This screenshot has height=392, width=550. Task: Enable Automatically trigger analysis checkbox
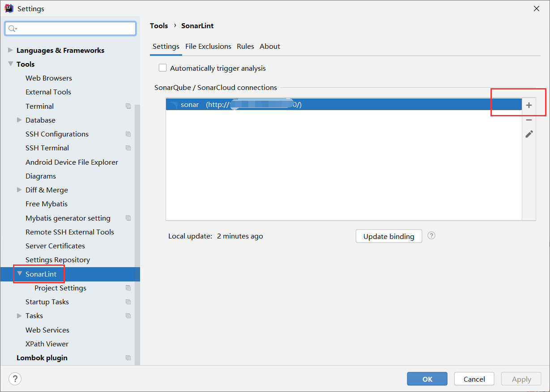[x=163, y=68]
